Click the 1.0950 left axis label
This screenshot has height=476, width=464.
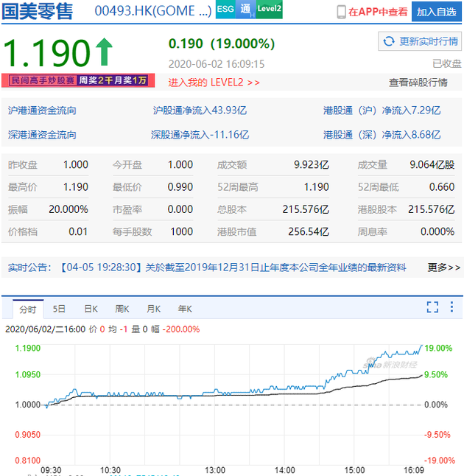coord(27,374)
